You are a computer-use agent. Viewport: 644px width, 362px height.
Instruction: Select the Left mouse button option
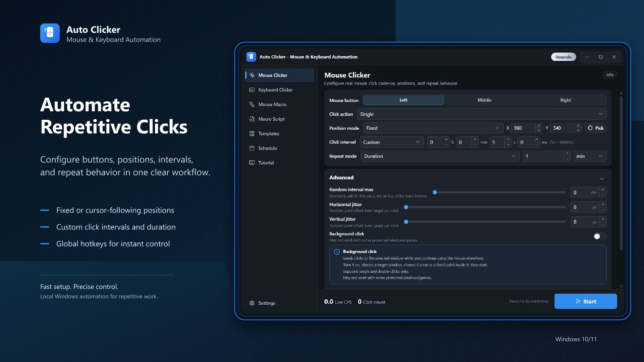404,100
